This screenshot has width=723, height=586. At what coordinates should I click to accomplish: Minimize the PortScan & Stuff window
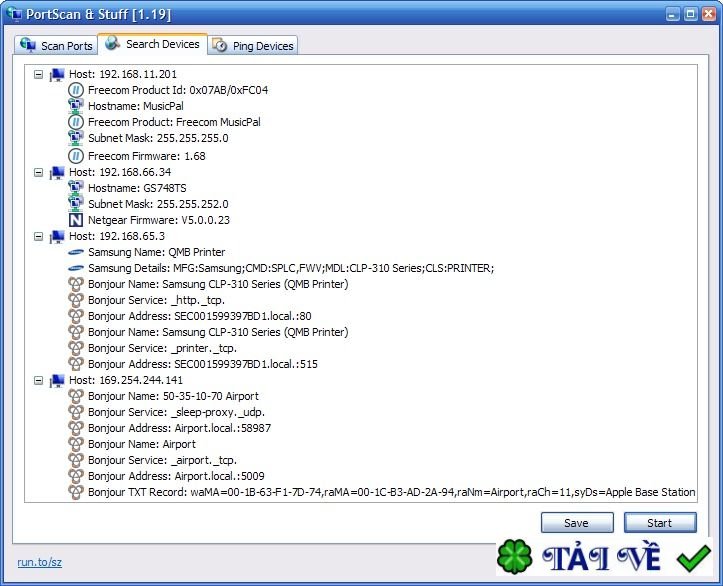pyautogui.click(x=672, y=14)
